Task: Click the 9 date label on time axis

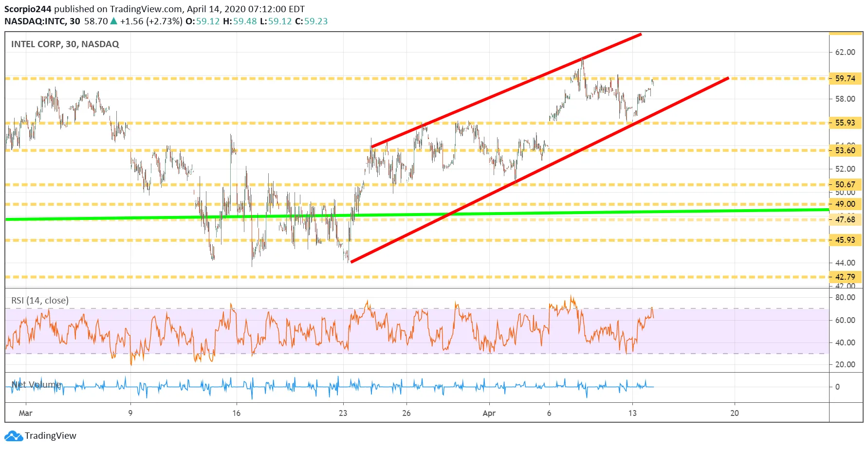Action: pos(130,413)
